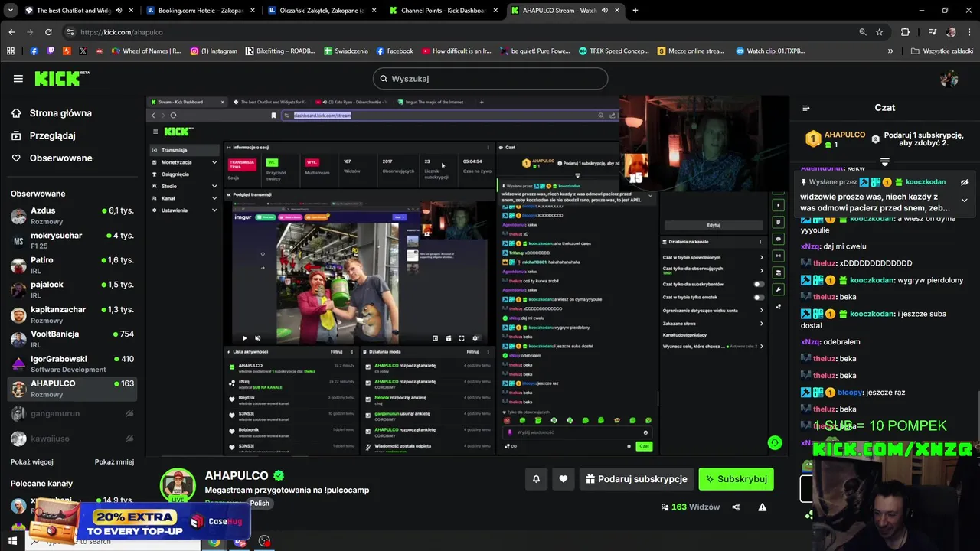
Task: Open Wheel of Names bookmark
Action: [146, 51]
